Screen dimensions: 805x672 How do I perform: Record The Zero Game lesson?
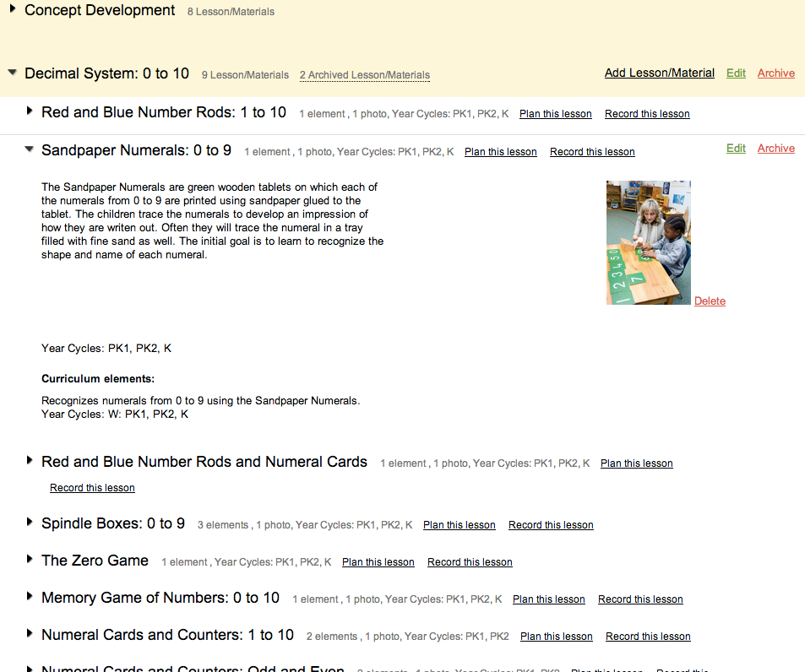(470, 562)
